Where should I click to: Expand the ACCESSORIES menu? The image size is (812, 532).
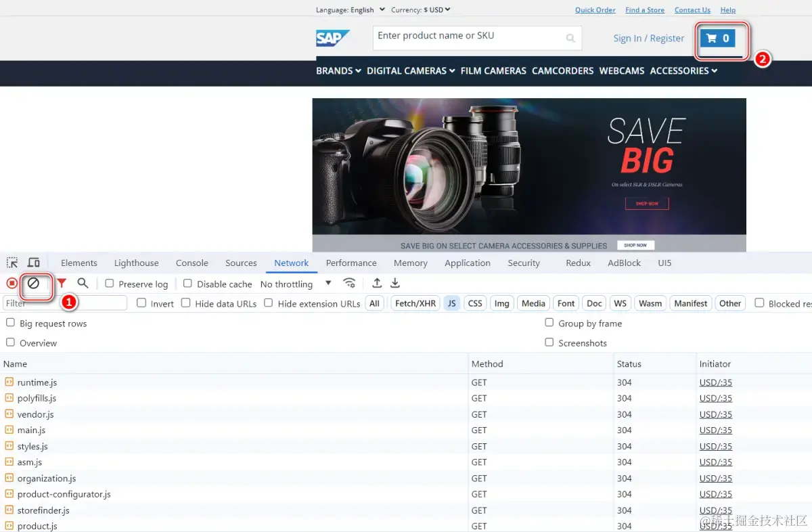pos(683,70)
